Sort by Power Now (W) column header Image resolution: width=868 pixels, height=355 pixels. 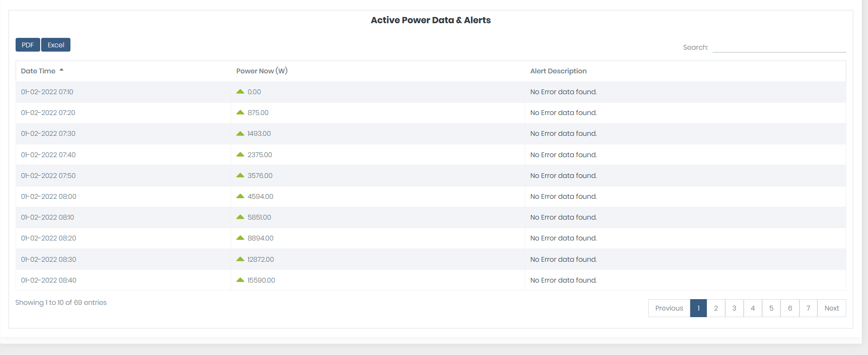262,71
